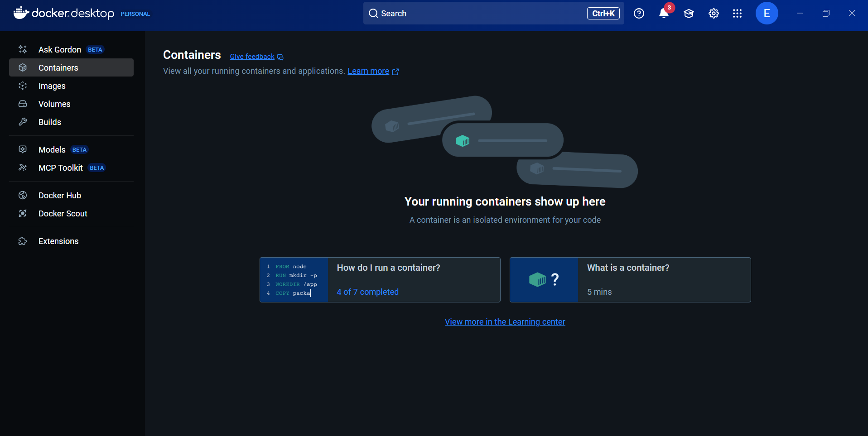This screenshot has height=436, width=868.
Task: Open Docker Desktop settings
Action: pyautogui.click(x=713, y=13)
